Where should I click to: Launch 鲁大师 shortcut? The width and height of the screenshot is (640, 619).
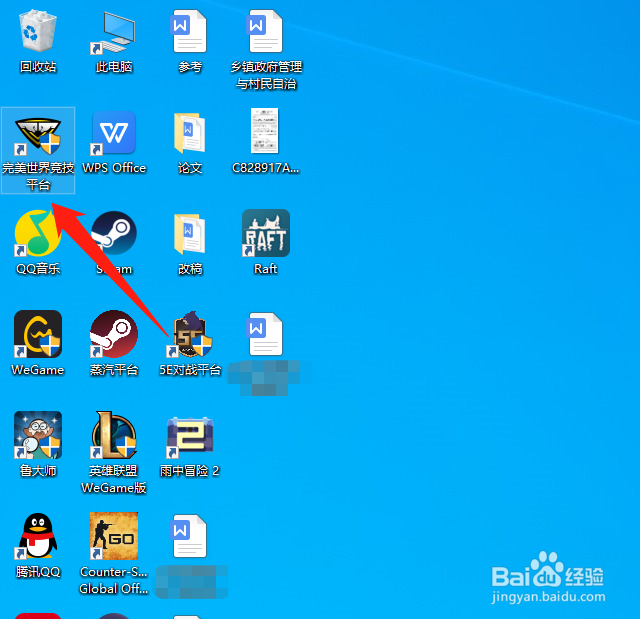pyautogui.click(x=38, y=435)
